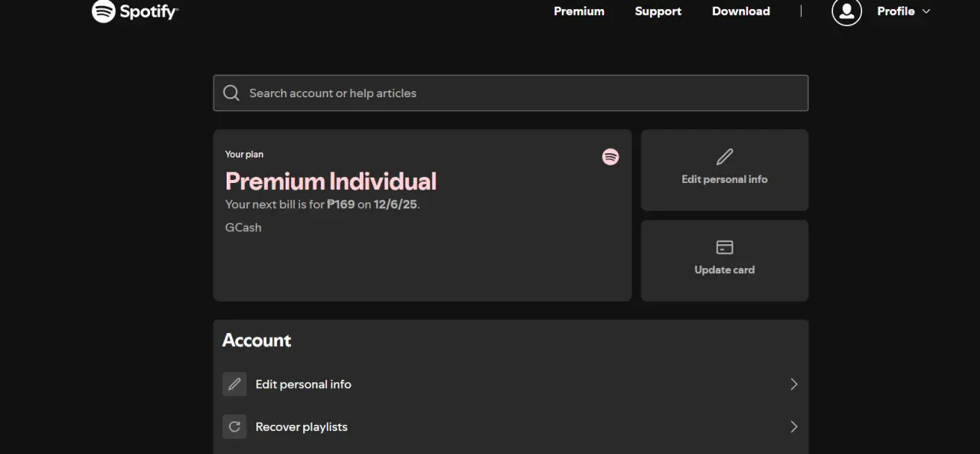Expand the Edit personal info row arrow
The image size is (980, 454).
click(x=794, y=384)
